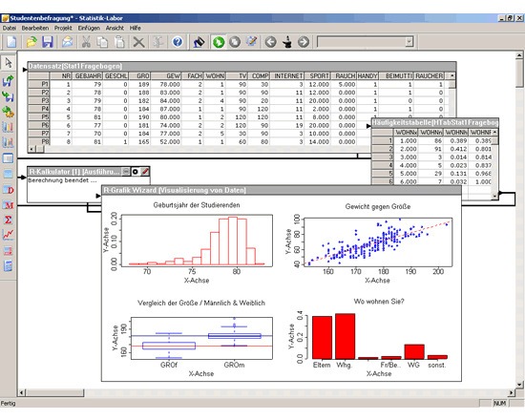Viewport: 525px width, 420px height.
Task: Stop execution with the gray stop icon
Action: click(x=235, y=42)
